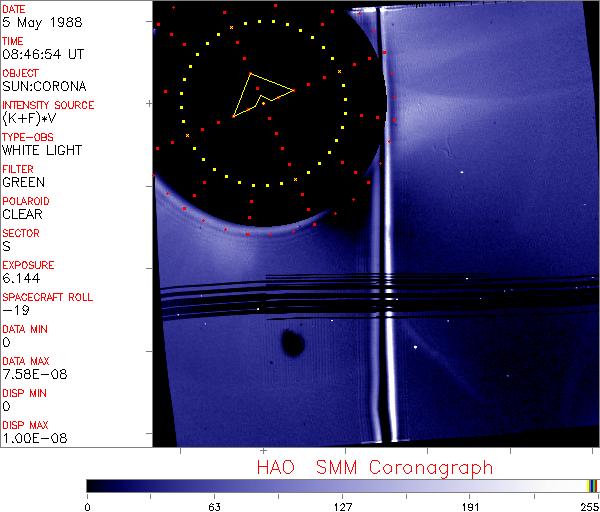Screen dimensions: 600x512
Task: Click the color bar's "63" tick label
Action: 214,507
